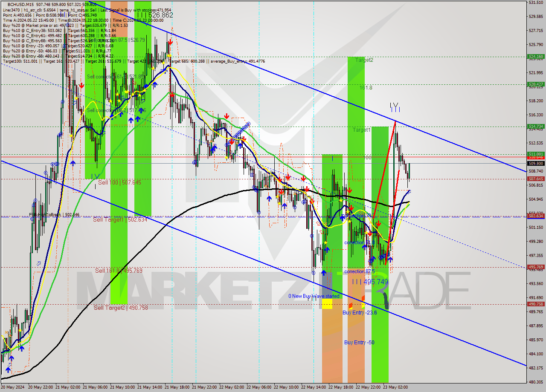Viewport: 546px width, 392px height.
Task: Click the 531.510 price scale value
Action: (x=536, y=3)
